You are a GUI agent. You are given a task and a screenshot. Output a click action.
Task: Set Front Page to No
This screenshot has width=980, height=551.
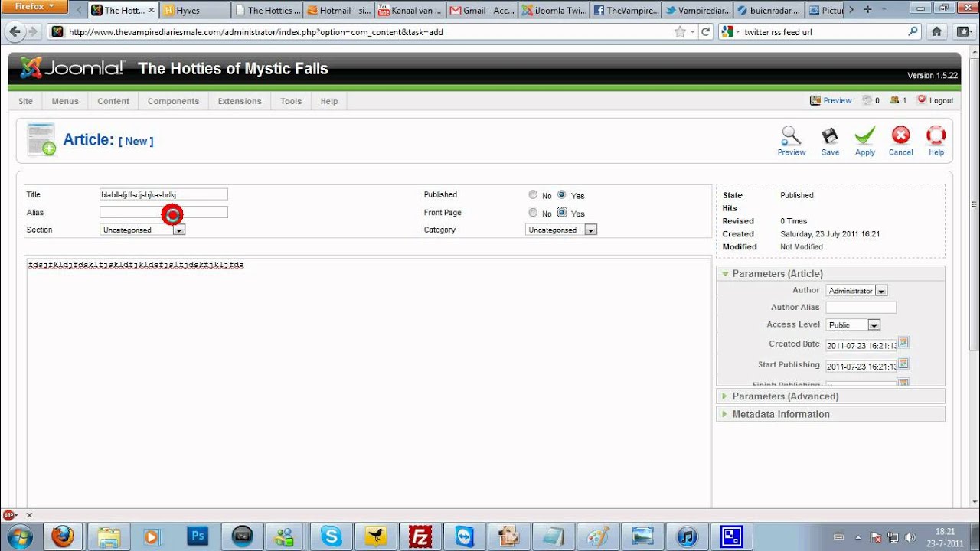point(533,213)
